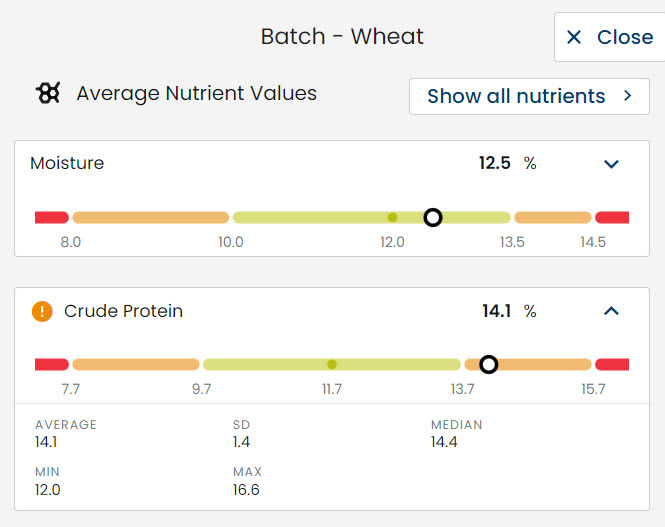Click the green dot on Crude Protein bar
This screenshot has height=527, width=665.
332,365
